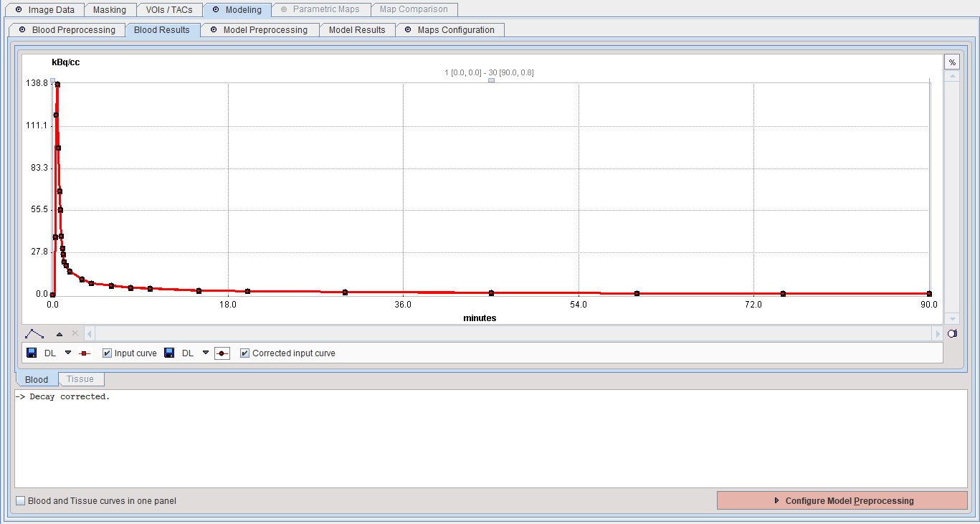980x524 pixels.
Task: Save the Corrected input curve with disk icon
Action: (x=169, y=353)
